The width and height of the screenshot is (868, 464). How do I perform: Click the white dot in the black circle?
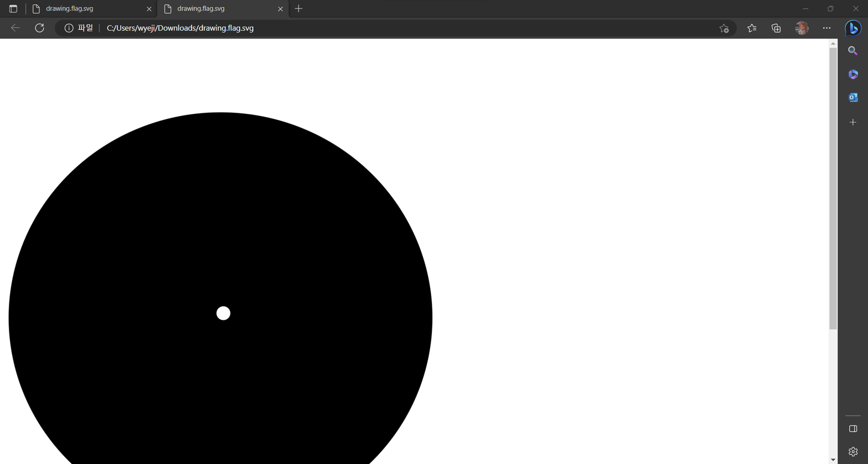click(x=223, y=313)
